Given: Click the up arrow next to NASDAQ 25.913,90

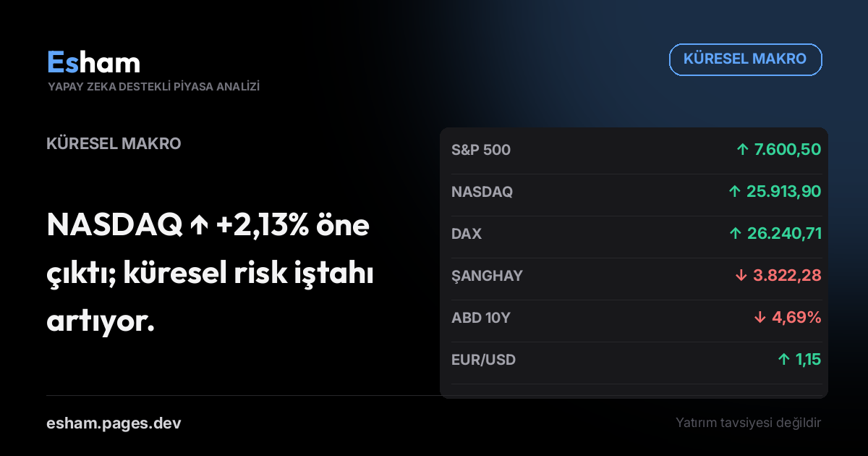Looking at the screenshot, I should (735, 192).
